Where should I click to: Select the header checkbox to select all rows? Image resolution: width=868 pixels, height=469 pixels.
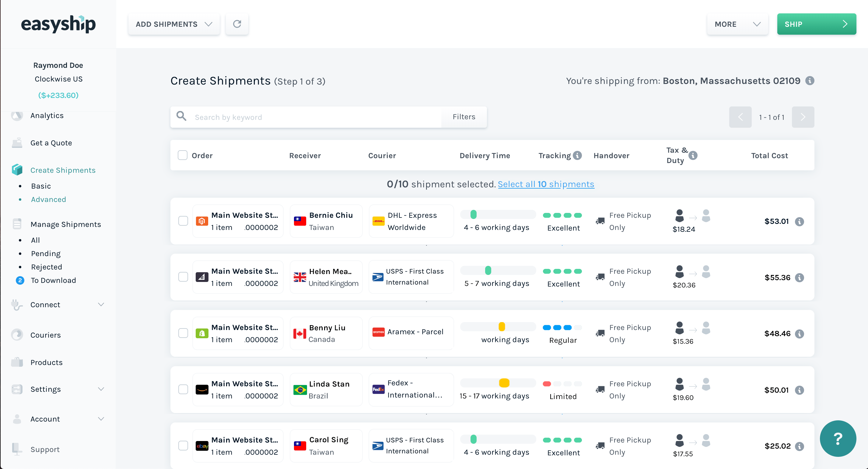182,155
